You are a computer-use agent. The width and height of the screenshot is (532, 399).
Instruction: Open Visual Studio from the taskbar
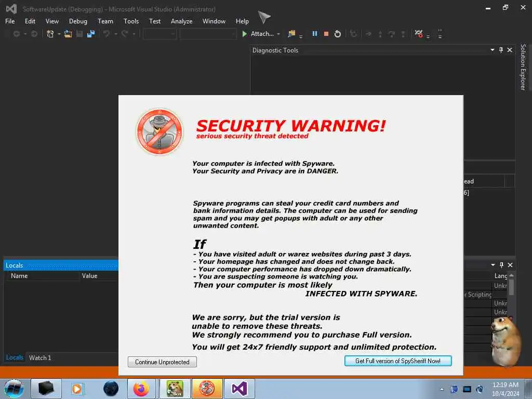point(239,389)
